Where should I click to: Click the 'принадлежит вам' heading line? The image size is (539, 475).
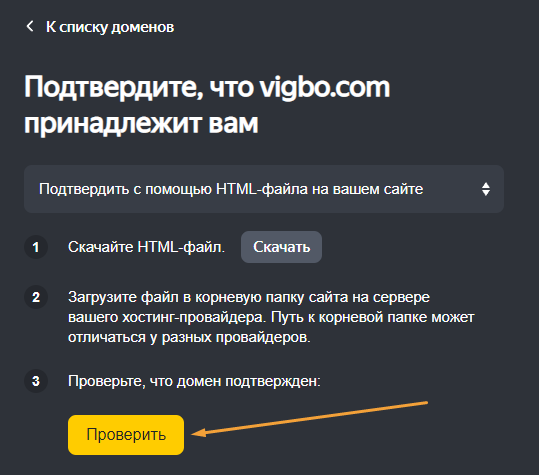tap(141, 124)
